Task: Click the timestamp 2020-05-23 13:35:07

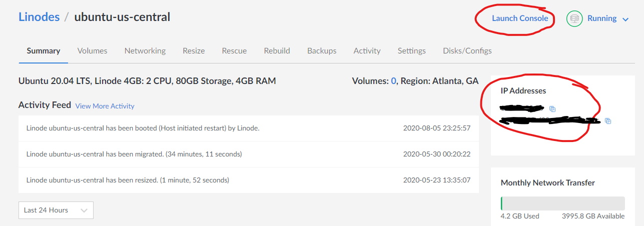Action: point(437,180)
